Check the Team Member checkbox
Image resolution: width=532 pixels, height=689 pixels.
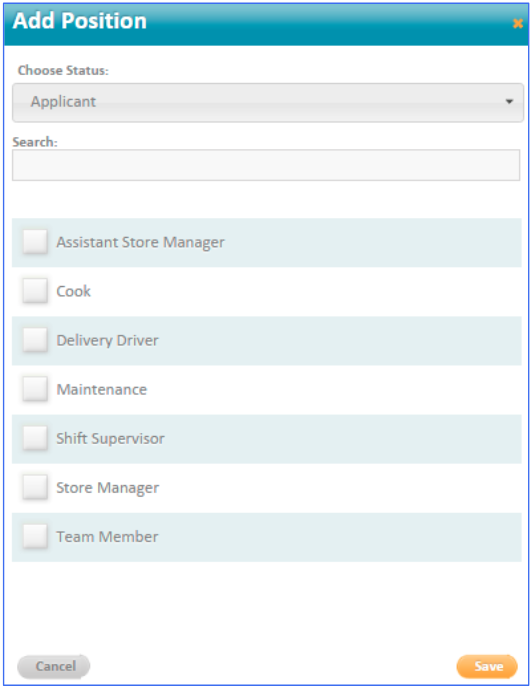(35, 536)
